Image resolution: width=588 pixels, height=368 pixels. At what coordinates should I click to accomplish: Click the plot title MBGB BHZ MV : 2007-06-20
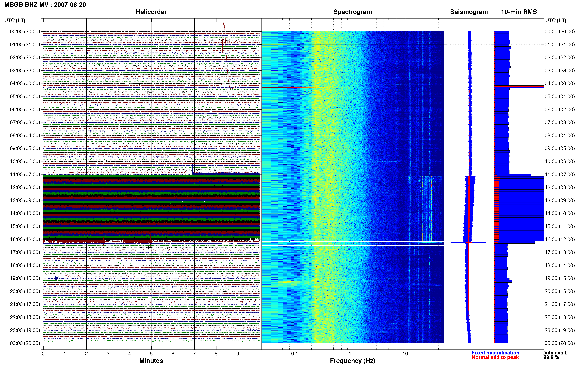coord(45,5)
